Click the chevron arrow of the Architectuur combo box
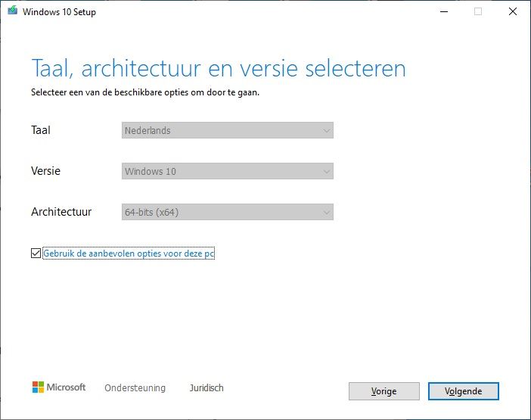The image size is (531, 420). [326, 213]
